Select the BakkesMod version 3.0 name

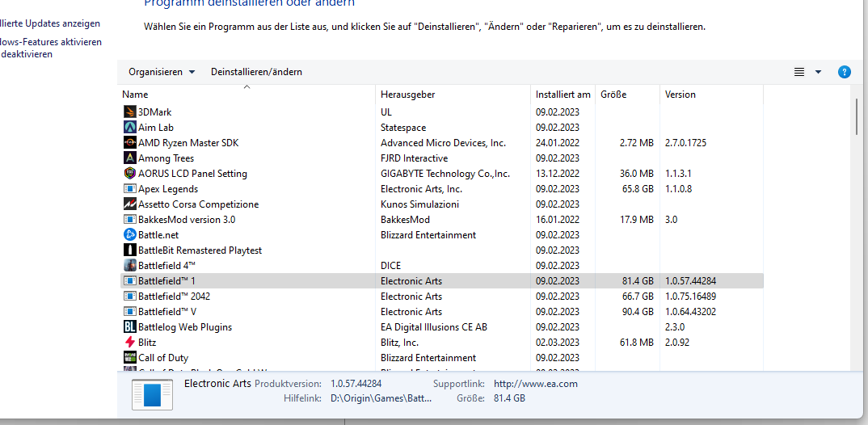(x=187, y=220)
